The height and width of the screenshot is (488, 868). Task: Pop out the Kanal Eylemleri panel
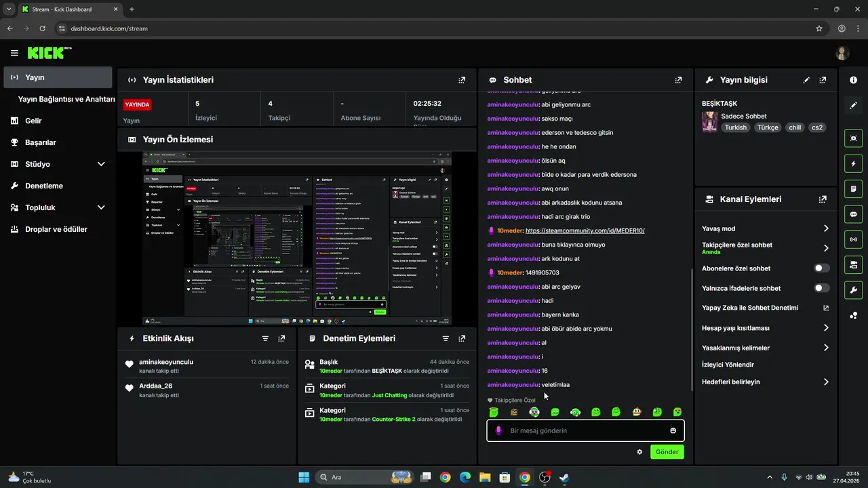pos(823,199)
